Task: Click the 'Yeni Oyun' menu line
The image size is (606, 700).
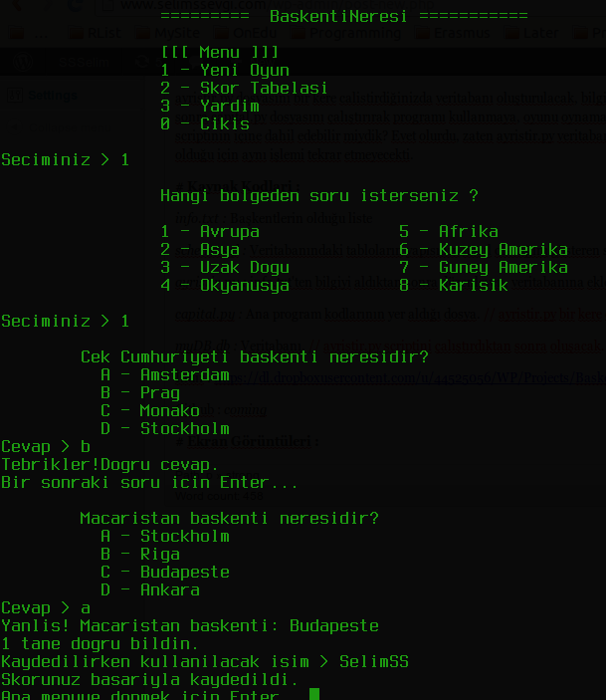Action: 225,70
